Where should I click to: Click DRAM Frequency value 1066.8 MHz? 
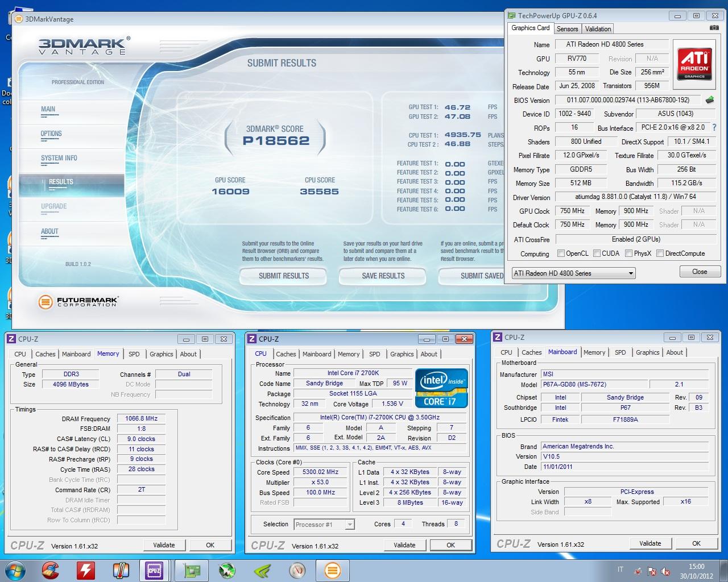pyautogui.click(x=141, y=418)
